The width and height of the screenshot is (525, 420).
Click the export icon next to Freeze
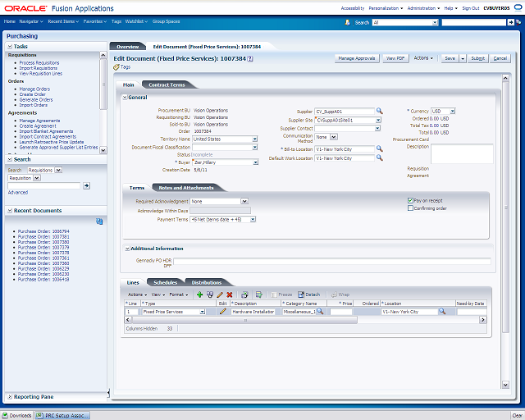tap(259, 294)
